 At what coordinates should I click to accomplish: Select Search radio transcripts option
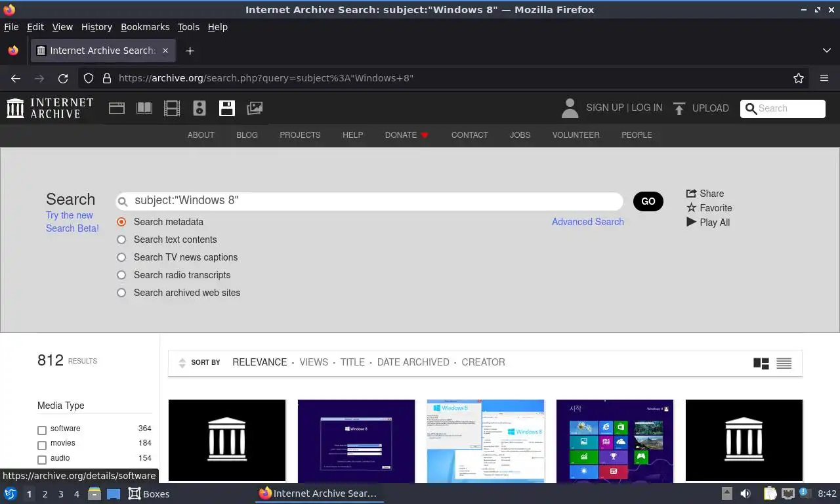pyautogui.click(x=121, y=275)
